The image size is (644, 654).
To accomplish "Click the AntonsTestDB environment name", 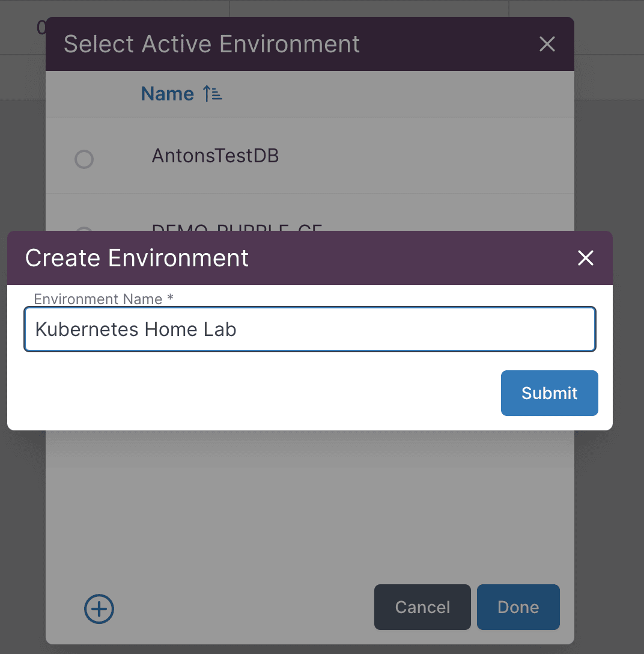I will point(215,156).
